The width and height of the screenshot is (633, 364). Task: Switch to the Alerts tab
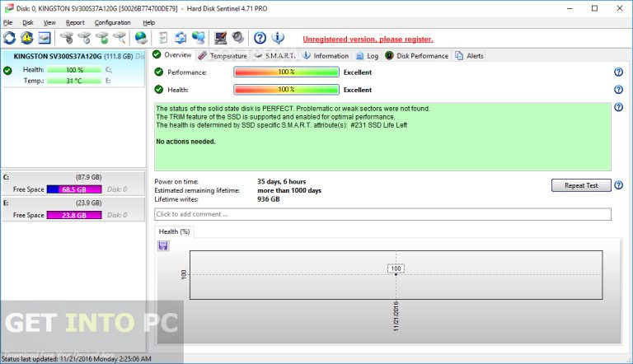point(470,56)
